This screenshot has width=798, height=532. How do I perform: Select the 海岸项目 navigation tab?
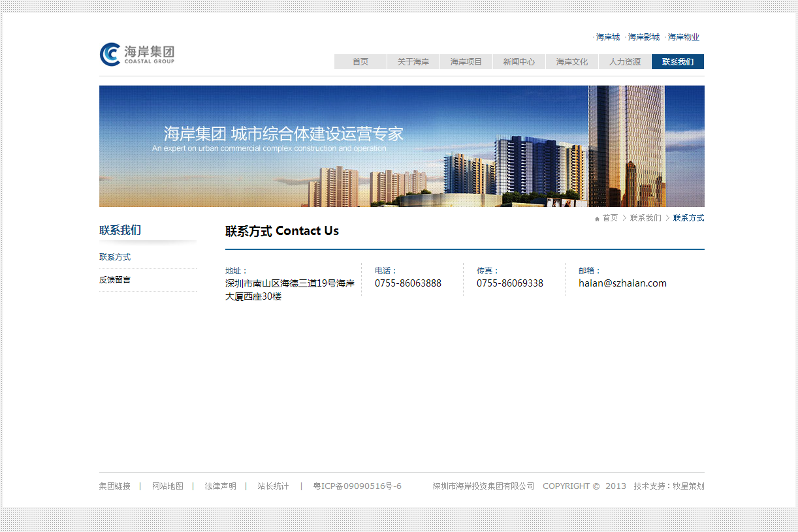point(466,61)
